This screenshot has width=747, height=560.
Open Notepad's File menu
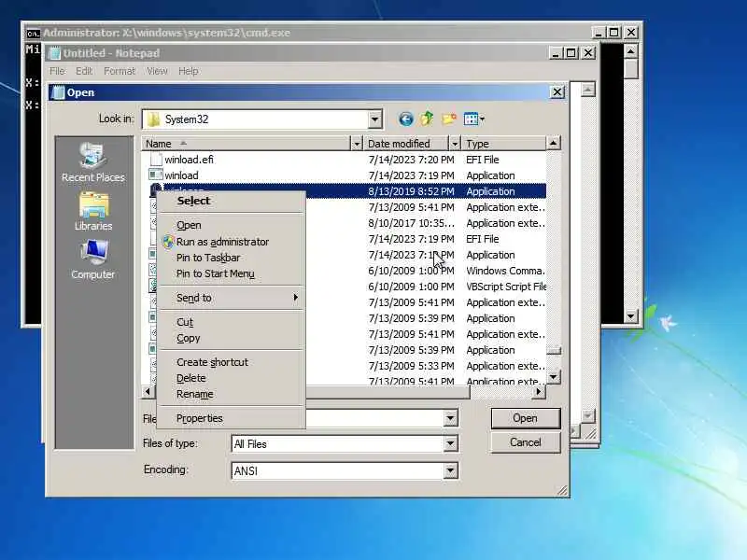point(57,71)
